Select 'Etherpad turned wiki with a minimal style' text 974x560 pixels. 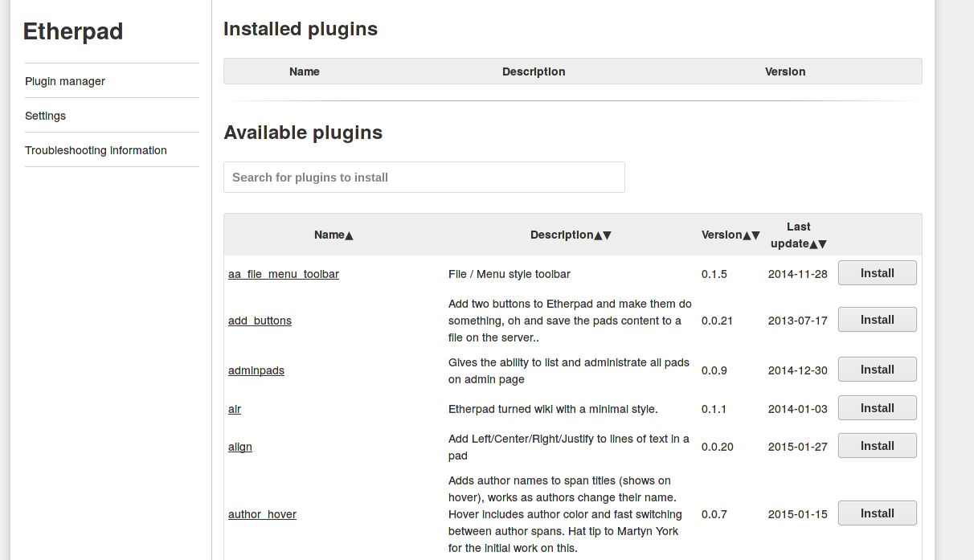point(553,409)
